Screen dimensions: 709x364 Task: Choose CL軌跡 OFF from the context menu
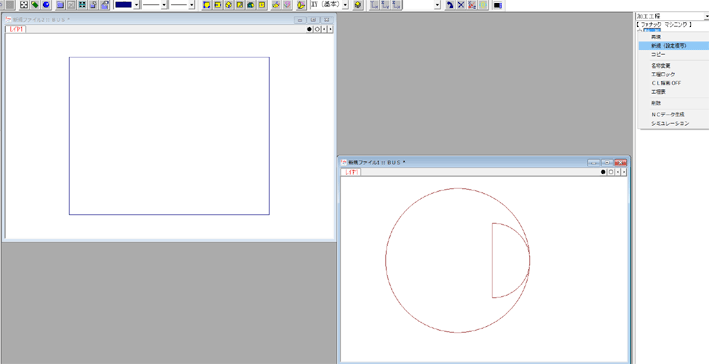point(674,83)
